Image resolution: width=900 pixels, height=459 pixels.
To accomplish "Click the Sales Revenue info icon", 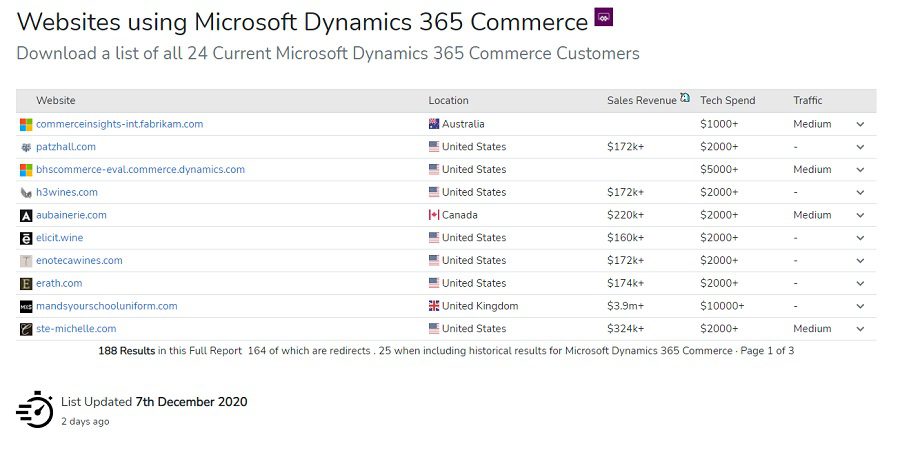I will coord(685,98).
